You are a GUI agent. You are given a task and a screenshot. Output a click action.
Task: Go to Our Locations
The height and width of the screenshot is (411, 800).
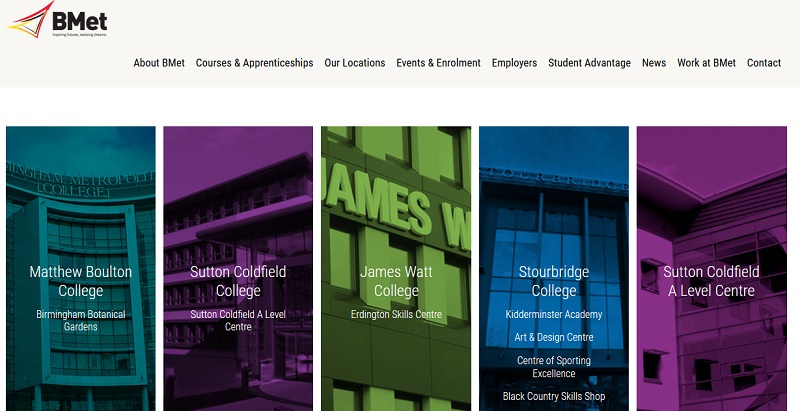coord(355,63)
